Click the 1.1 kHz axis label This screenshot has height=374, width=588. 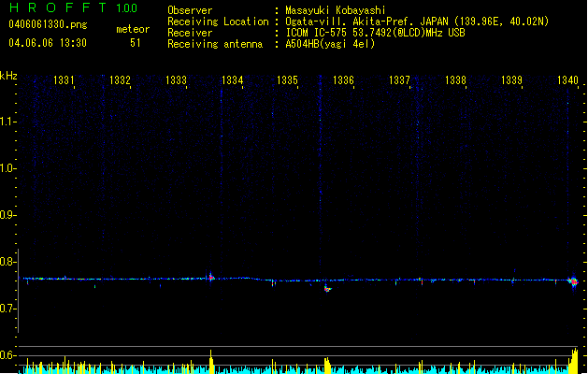click(x=7, y=122)
